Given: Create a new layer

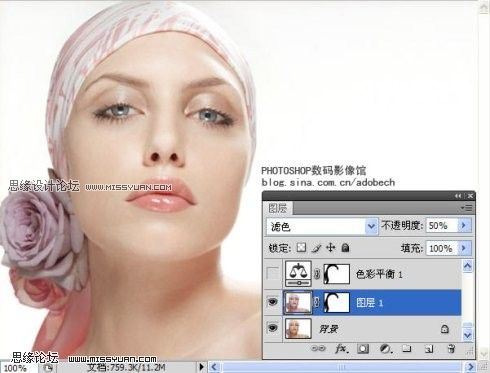Looking at the screenshot, I should [429, 349].
